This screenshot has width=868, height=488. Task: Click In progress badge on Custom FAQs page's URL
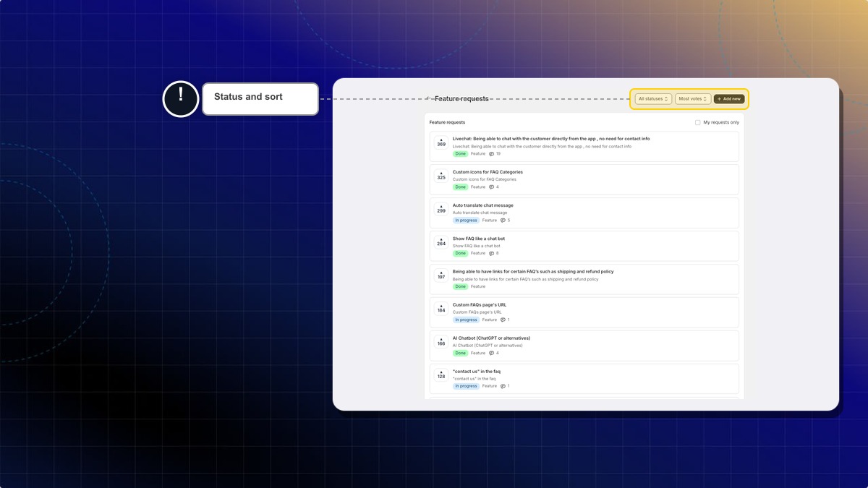[466, 320]
